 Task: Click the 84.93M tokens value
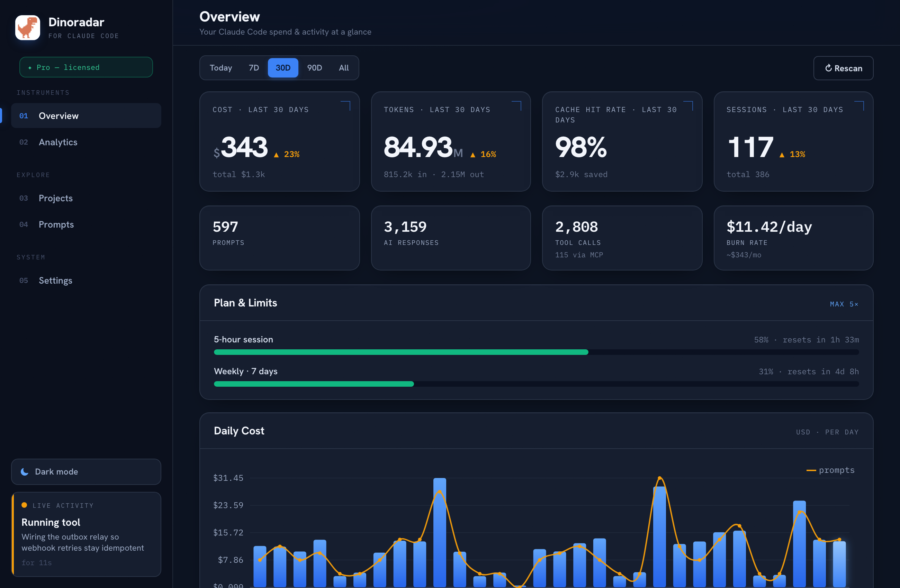(423, 147)
